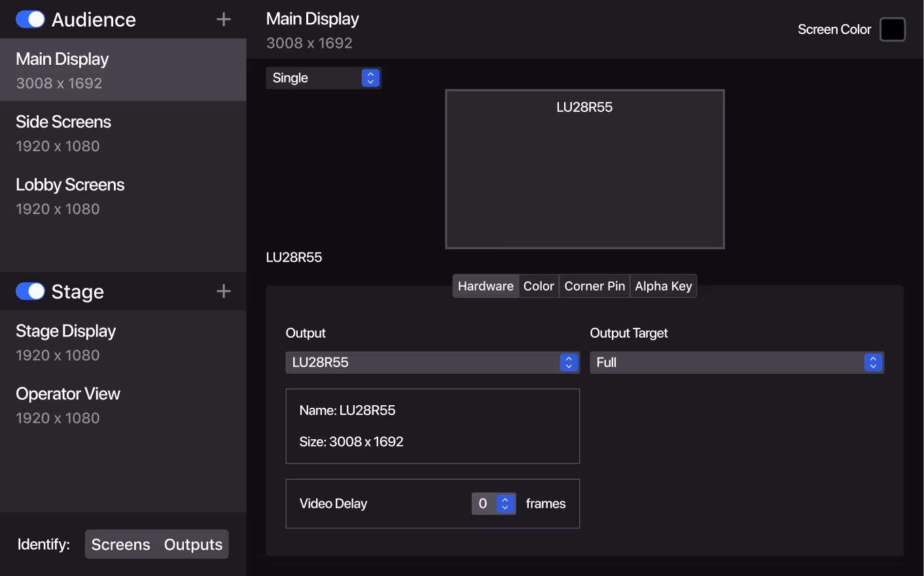Choose Stage Display in the sidebar

click(123, 342)
